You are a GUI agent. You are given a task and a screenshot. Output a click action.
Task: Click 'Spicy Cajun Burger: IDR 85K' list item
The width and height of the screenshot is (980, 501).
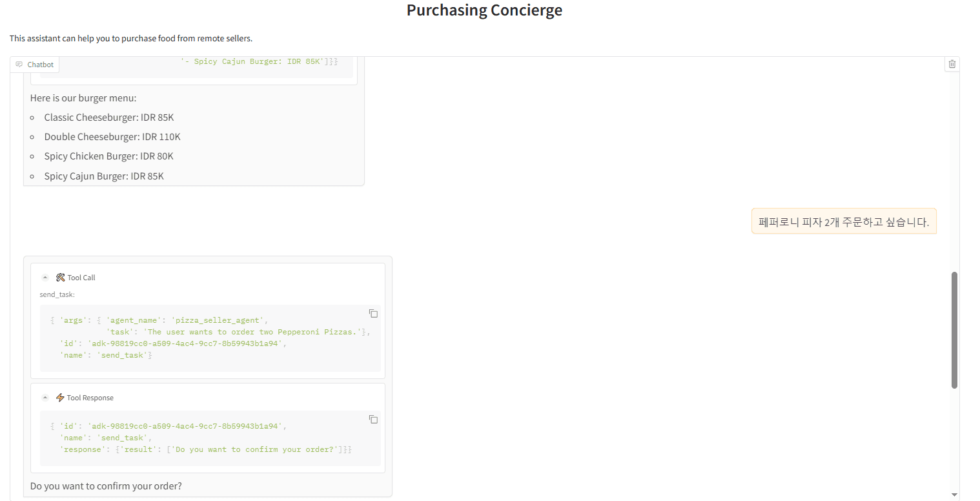coord(104,176)
